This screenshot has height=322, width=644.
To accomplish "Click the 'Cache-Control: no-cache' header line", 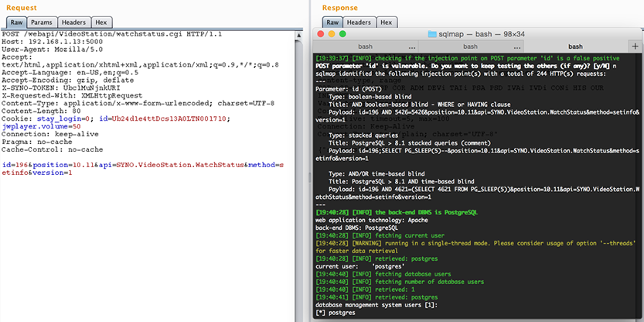I will point(52,149).
